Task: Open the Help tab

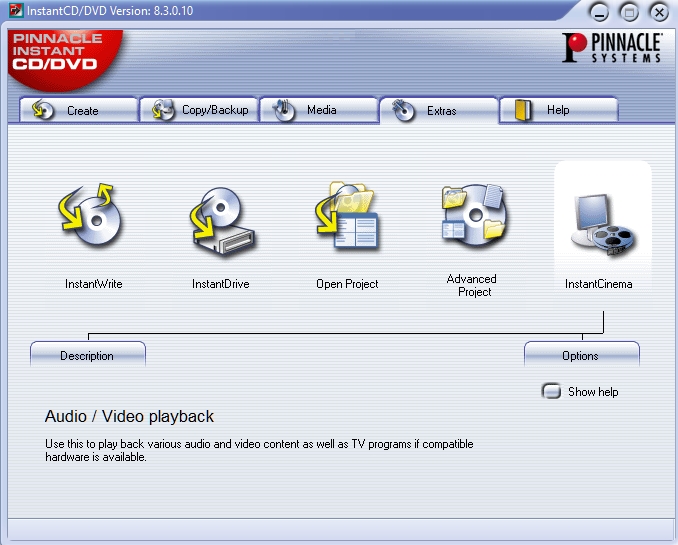Action: [559, 110]
